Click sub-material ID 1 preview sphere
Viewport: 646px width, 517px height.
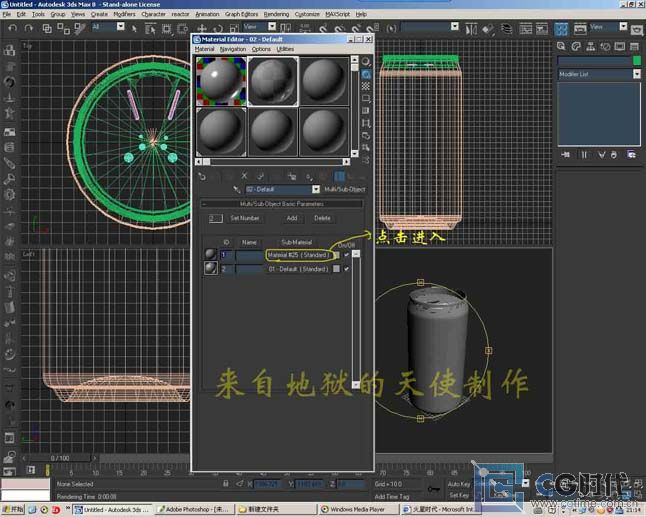pos(211,255)
